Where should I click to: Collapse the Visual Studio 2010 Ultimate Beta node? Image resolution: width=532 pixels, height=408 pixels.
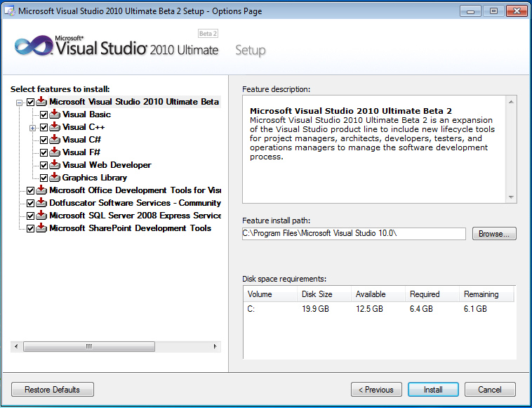click(18, 103)
